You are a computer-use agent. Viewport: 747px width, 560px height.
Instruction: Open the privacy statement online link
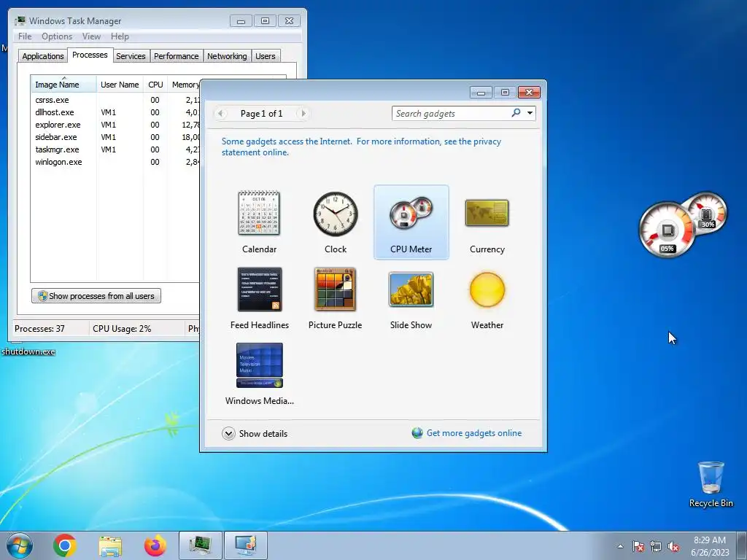pos(361,147)
